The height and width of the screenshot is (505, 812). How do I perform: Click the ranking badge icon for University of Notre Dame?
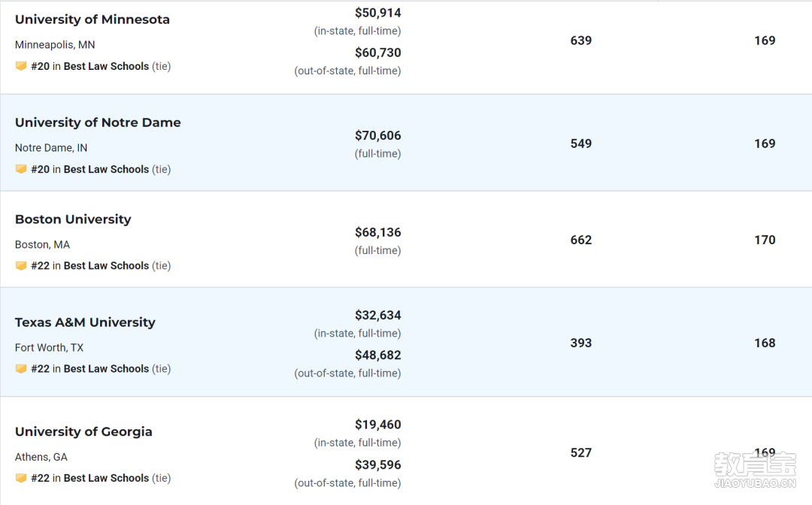tap(21, 169)
